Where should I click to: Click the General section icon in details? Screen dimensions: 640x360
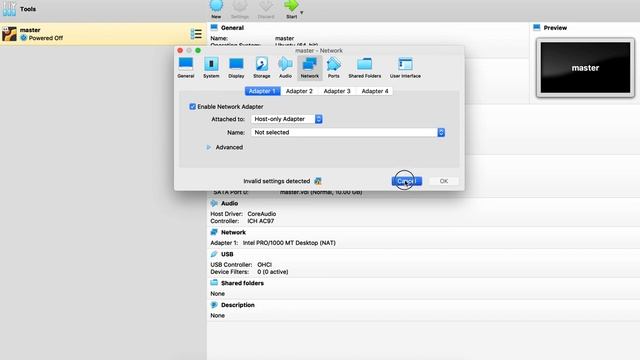click(x=214, y=27)
